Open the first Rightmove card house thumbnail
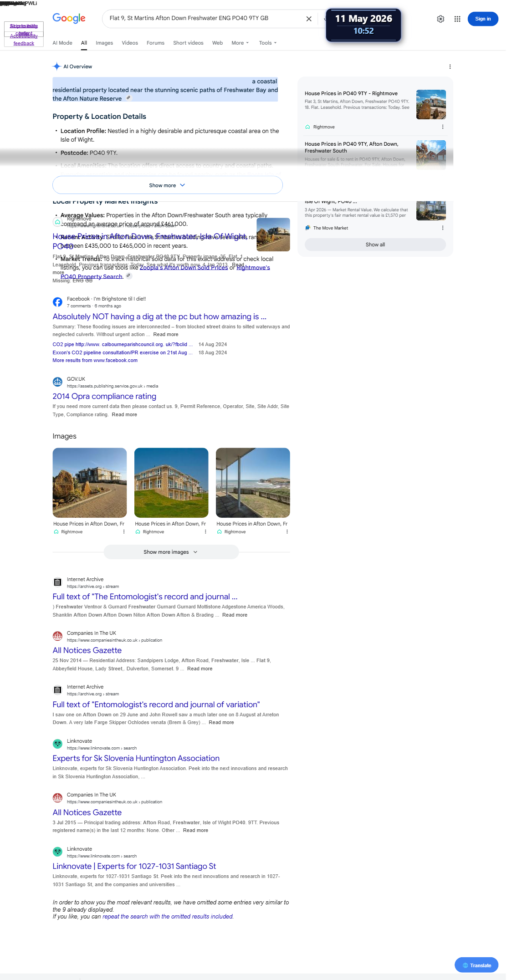Image resolution: width=512 pixels, height=980 pixels. point(431,105)
